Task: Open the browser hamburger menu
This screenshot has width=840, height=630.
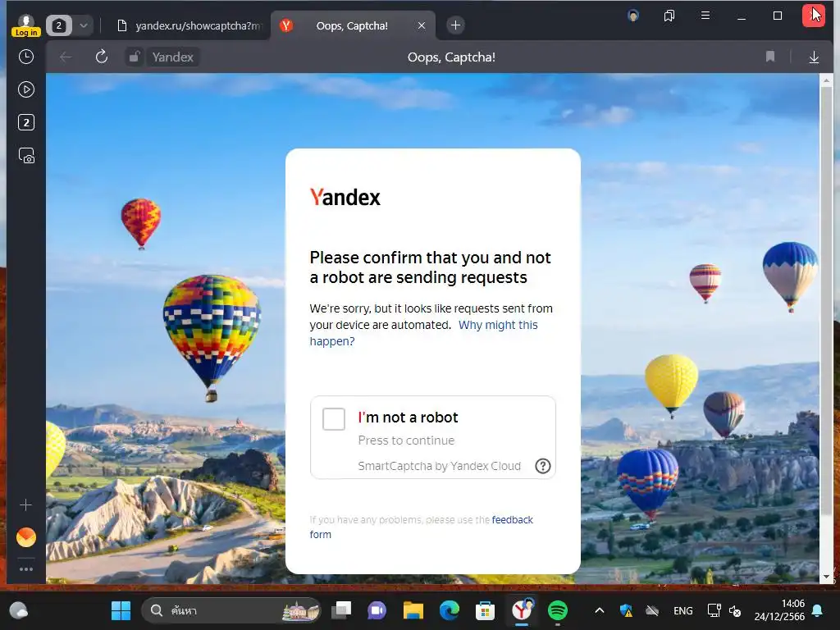Action: tap(705, 16)
